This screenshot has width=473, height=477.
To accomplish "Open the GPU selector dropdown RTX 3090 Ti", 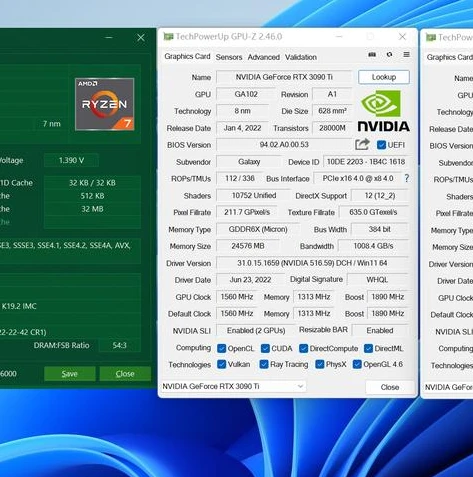I will point(233,386).
